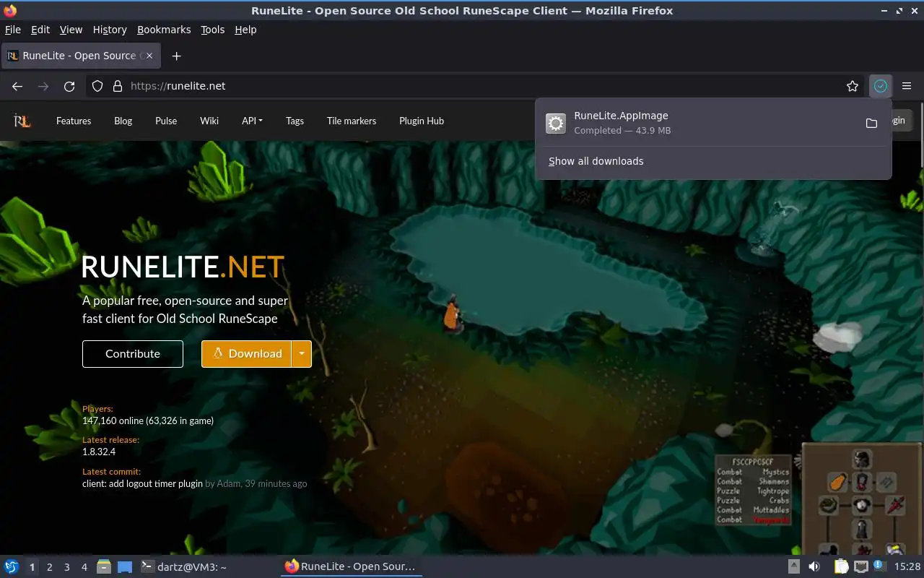This screenshot has height=578, width=924.
Task: Expand the Download options dropdown arrow
Action: (x=301, y=354)
